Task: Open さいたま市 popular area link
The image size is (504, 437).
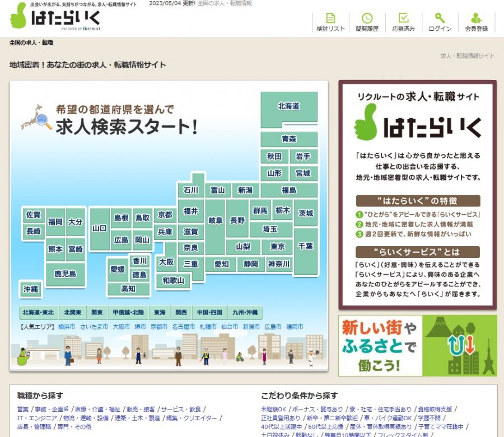Action: tap(94, 327)
